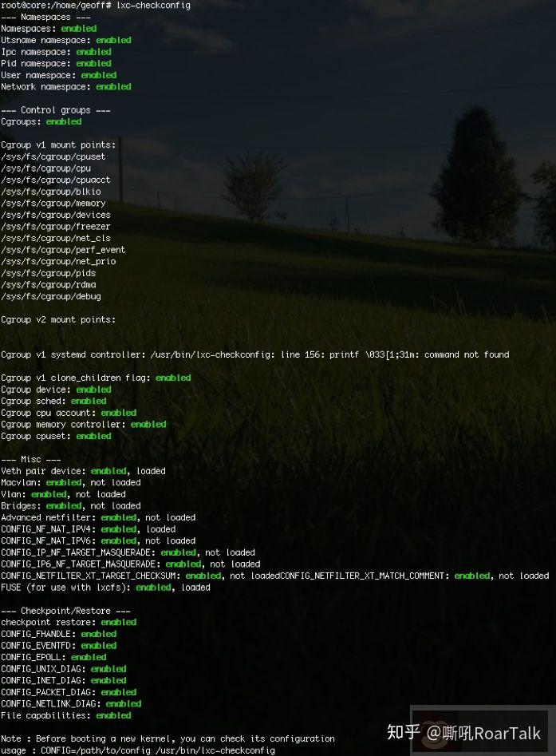Select 'Cgroup v1 systemd controller:' label
Viewport: 556px width, 756px height.
pyautogui.click(x=73, y=354)
